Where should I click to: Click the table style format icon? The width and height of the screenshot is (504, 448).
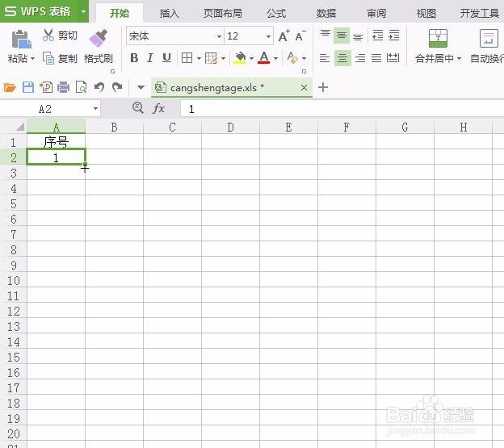pos(211,58)
